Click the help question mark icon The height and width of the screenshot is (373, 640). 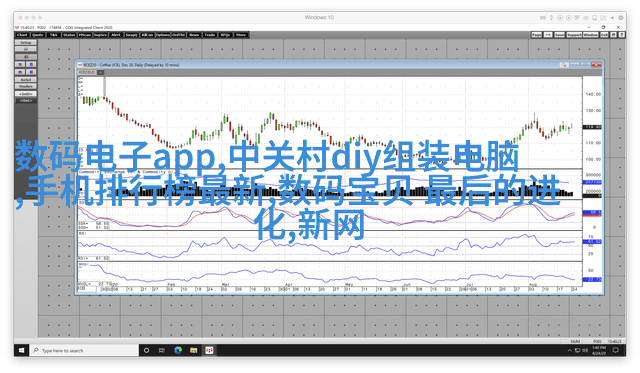click(621, 35)
